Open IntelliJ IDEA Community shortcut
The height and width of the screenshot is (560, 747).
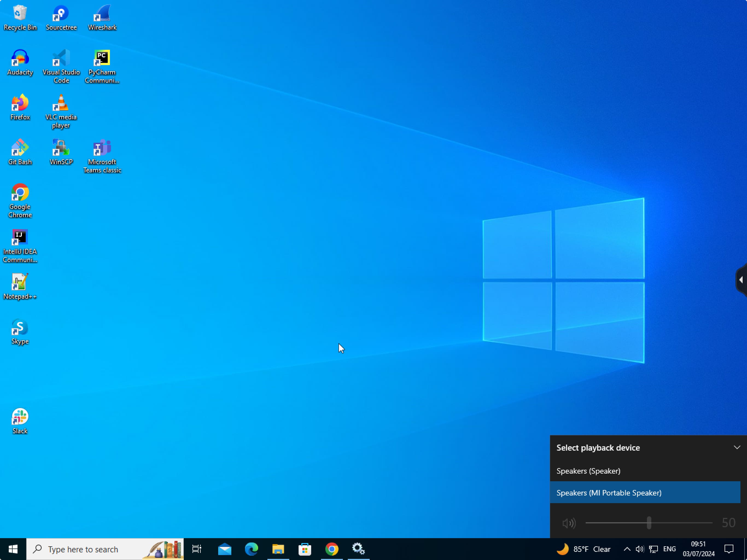[x=20, y=246]
